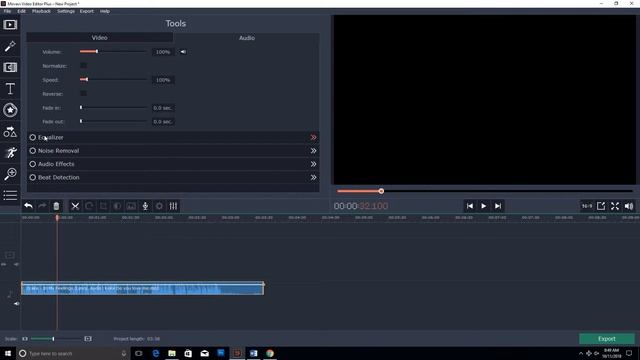Click the Crop tool icon
The width and height of the screenshot is (640, 360).
tap(103, 206)
